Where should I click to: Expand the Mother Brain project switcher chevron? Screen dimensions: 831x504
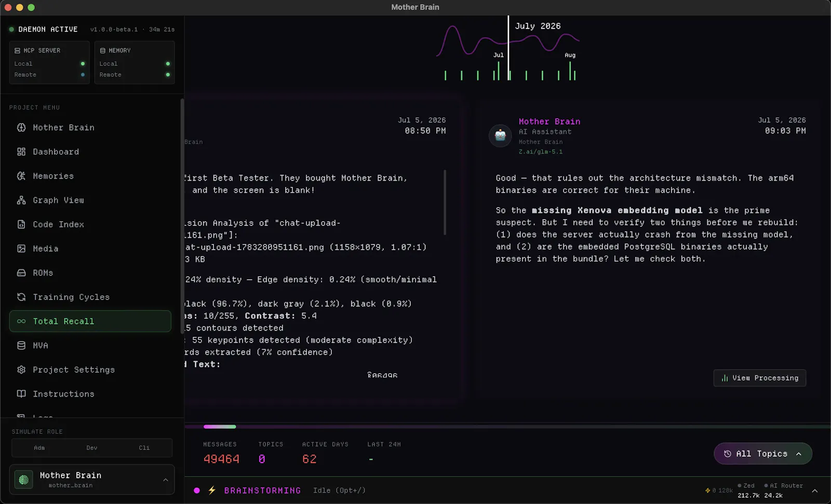point(166,480)
